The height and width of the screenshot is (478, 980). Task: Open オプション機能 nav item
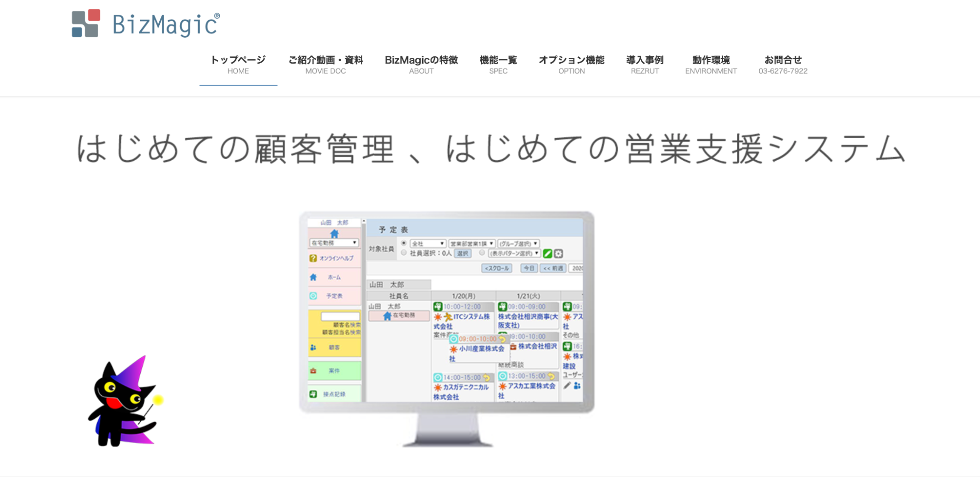click(x=572, y=65)
